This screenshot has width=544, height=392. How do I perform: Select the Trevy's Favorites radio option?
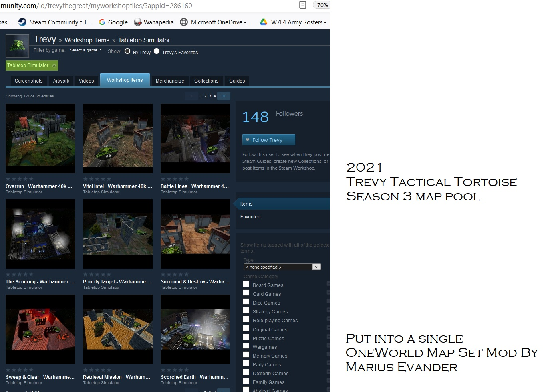[157, 51]
